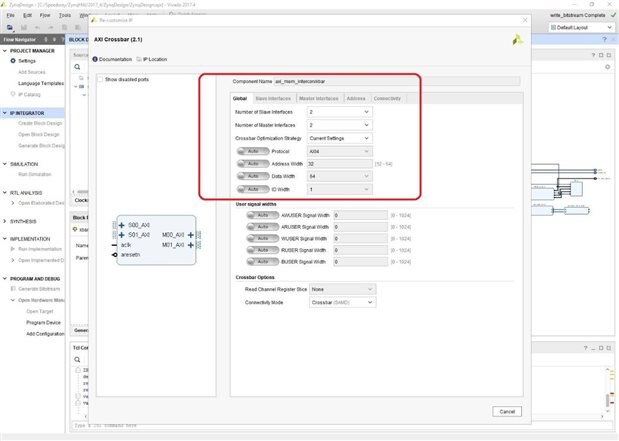Click Language Templates in Flow Navigator

point(41,83)
